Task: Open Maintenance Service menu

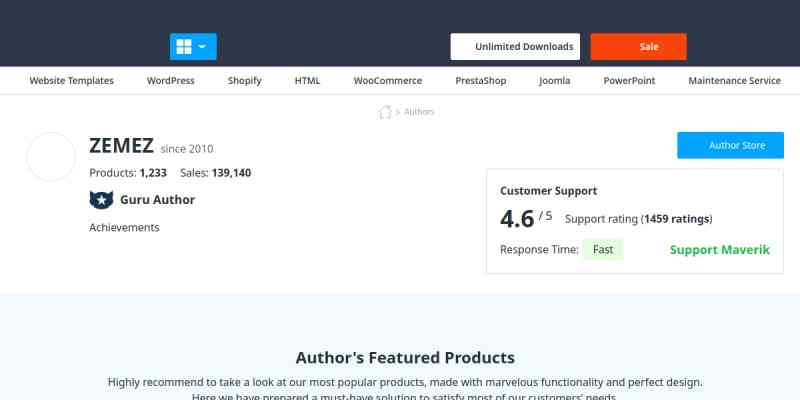Action: [x=735, y=81]
